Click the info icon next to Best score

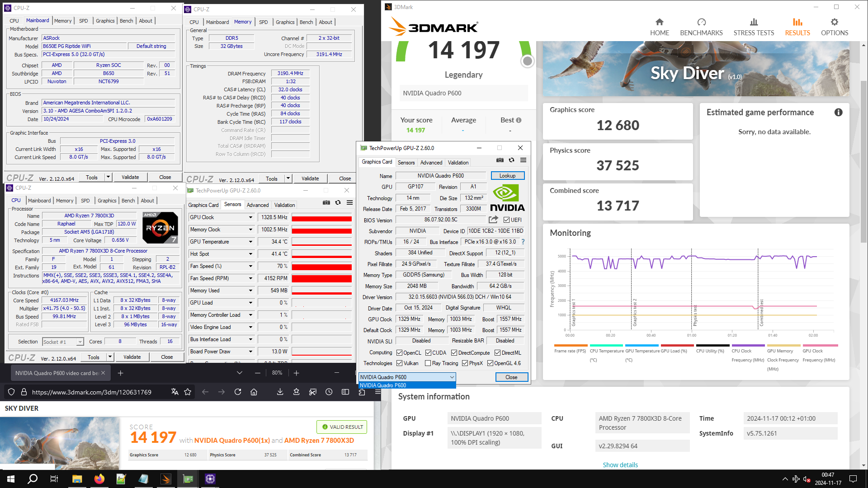(x=519, y=120)
